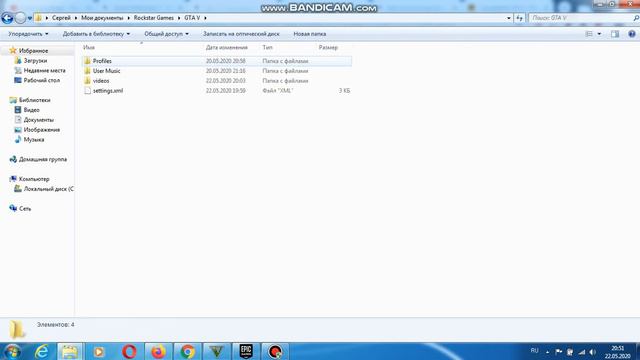Select the User Music folder name

107,71
